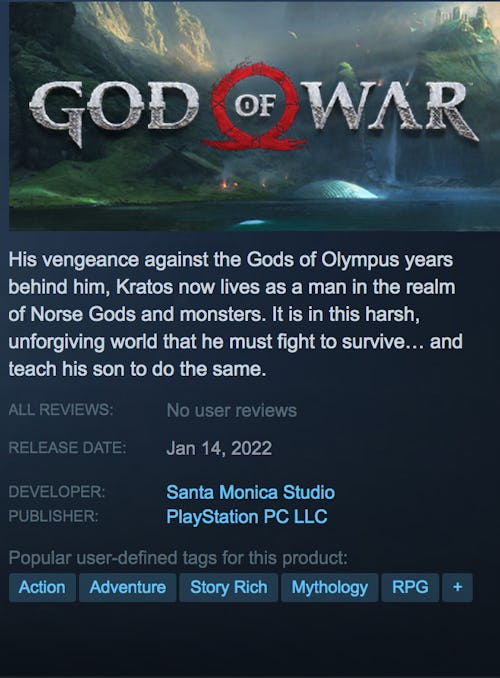Image resolution: width=500 pixels, height=678 pixels.
Task: Select the Adventure tag
Action: coord(128,587)
